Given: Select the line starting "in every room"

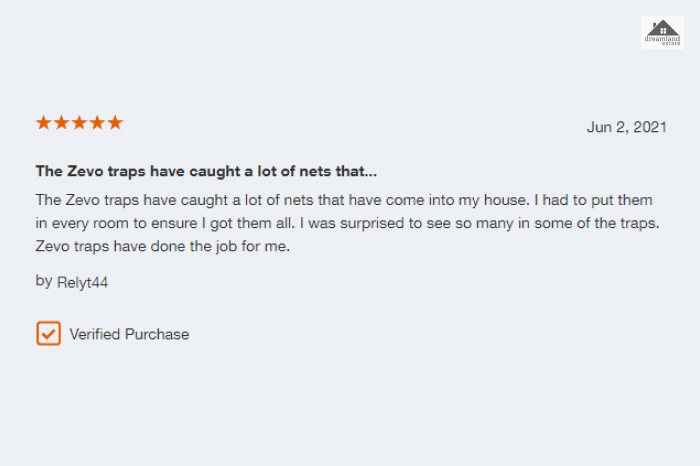Looking at the screenshot, I should 347,223.
